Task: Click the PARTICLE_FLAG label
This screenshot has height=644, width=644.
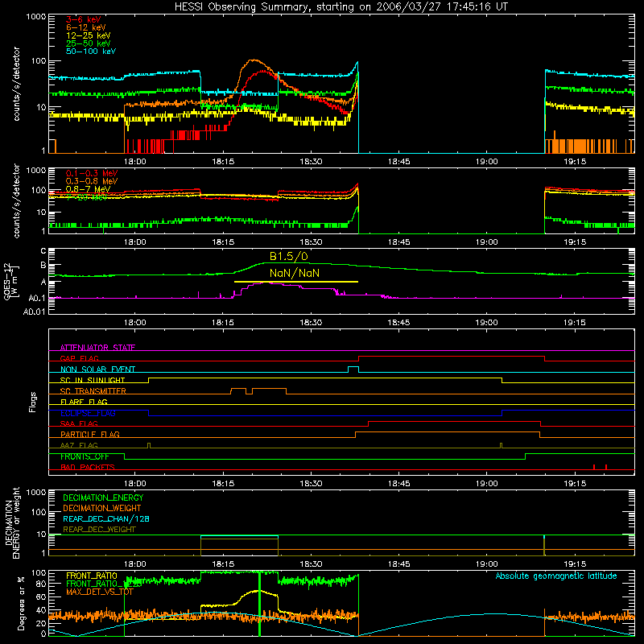Action: click(90, 435)
